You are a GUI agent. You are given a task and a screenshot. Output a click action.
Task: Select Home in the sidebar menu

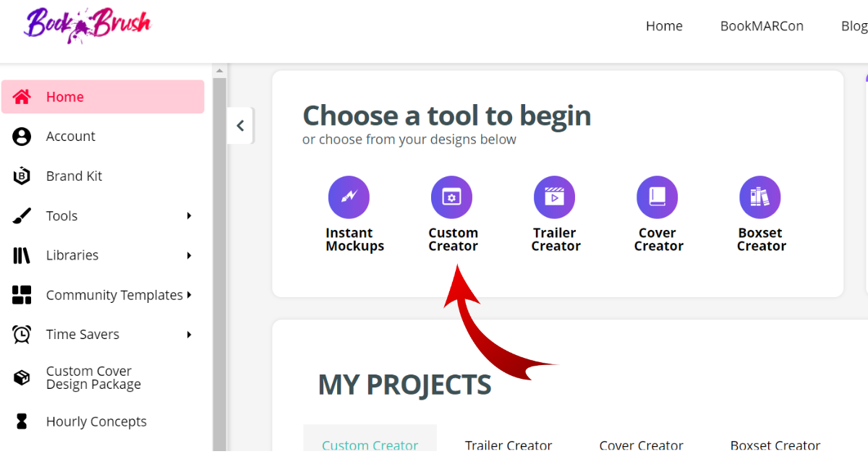pos(103,97)
